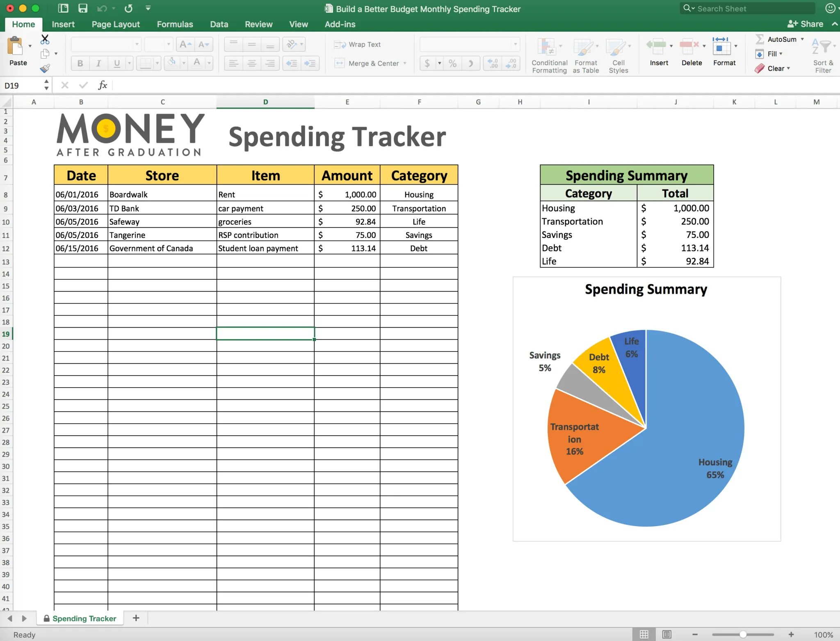The height and width of the screenshot is (641, 840).
Task: Click the percent style icon
Action: pos(452,63)
